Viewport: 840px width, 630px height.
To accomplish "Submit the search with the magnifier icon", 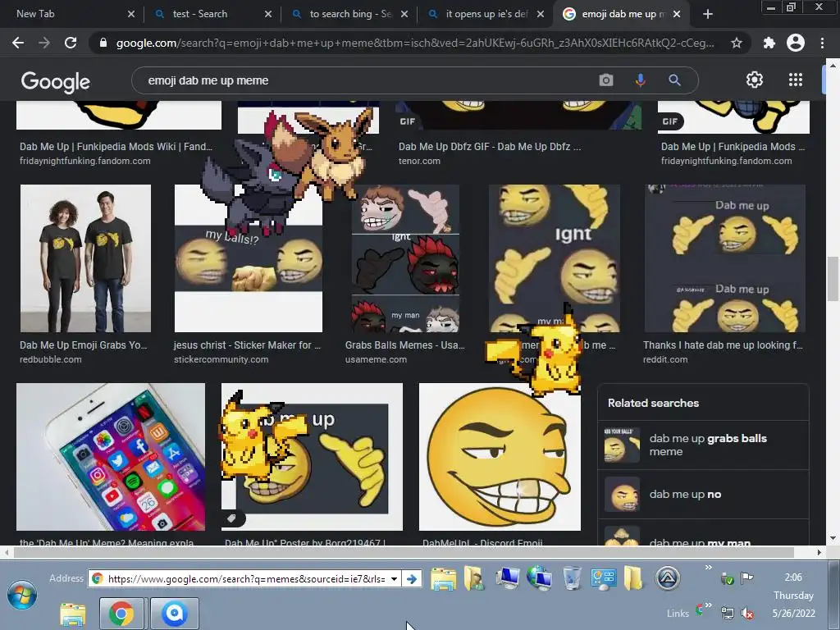I will [x=674, y=80].
